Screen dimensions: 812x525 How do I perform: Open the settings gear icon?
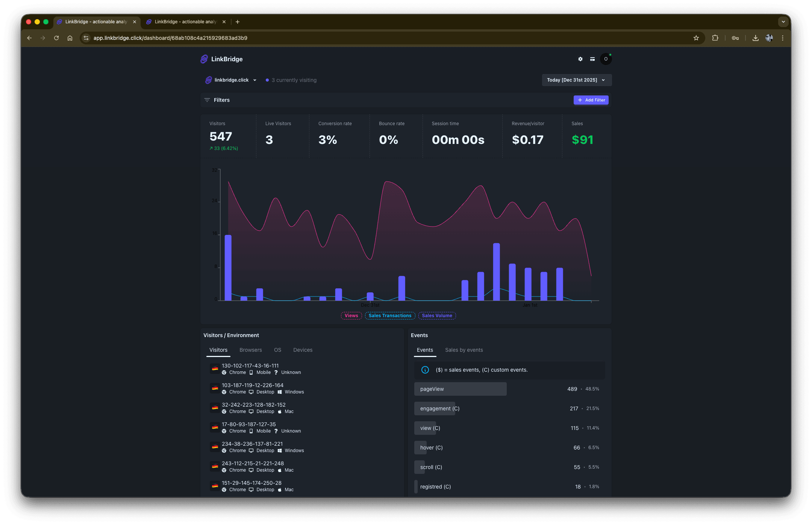(580, 59)
